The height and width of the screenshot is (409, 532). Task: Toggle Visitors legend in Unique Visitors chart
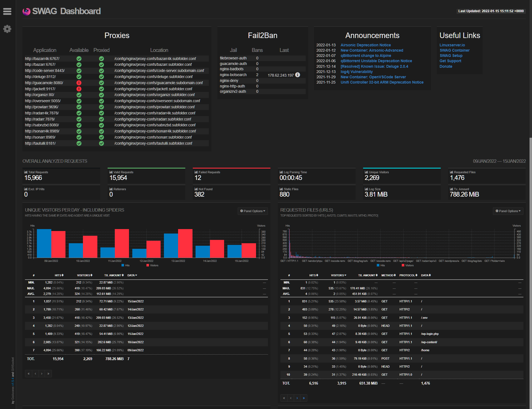point(152,265)
